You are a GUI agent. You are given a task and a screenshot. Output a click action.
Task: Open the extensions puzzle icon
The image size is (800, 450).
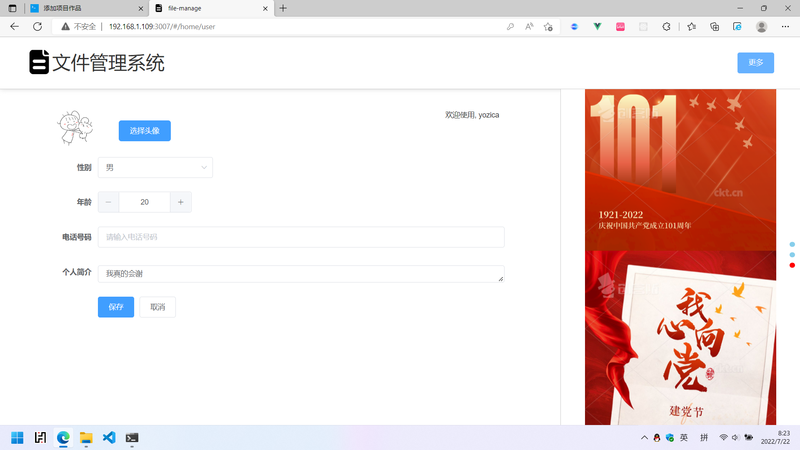[x=666, y=27]
